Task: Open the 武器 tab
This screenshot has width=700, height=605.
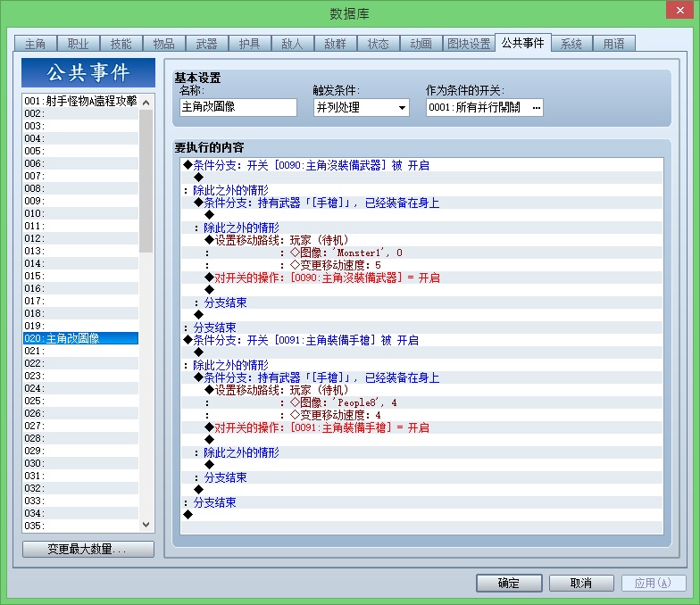Action: coord(207,44)
